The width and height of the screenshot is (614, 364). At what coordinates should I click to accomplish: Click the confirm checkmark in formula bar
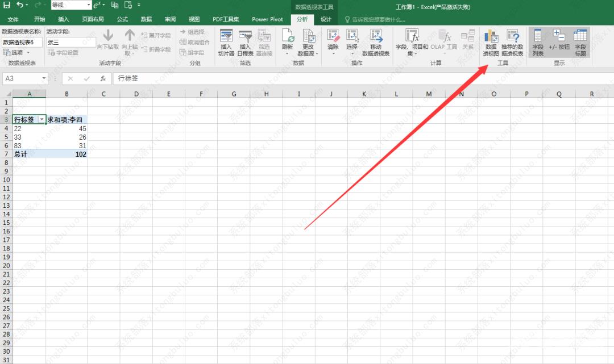86,78
